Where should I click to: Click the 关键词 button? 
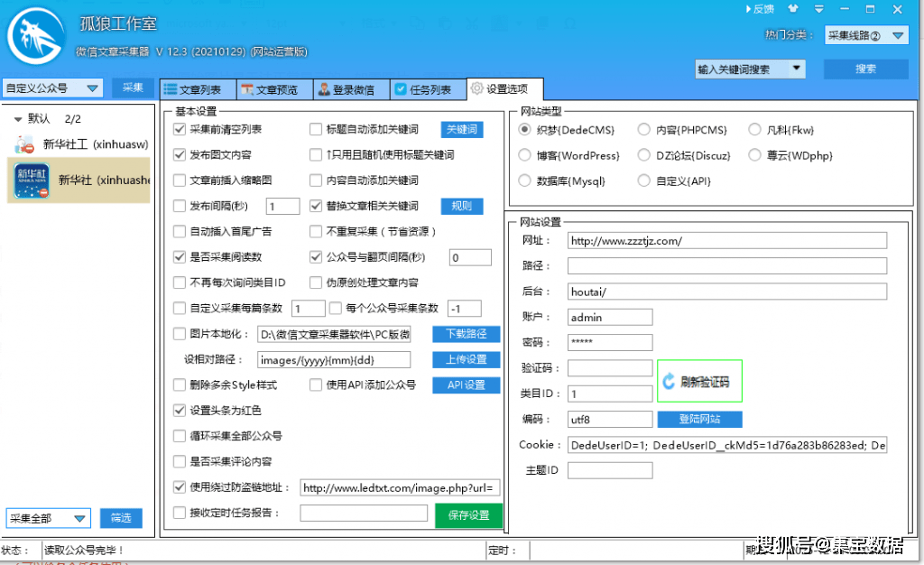click(462, 129)
